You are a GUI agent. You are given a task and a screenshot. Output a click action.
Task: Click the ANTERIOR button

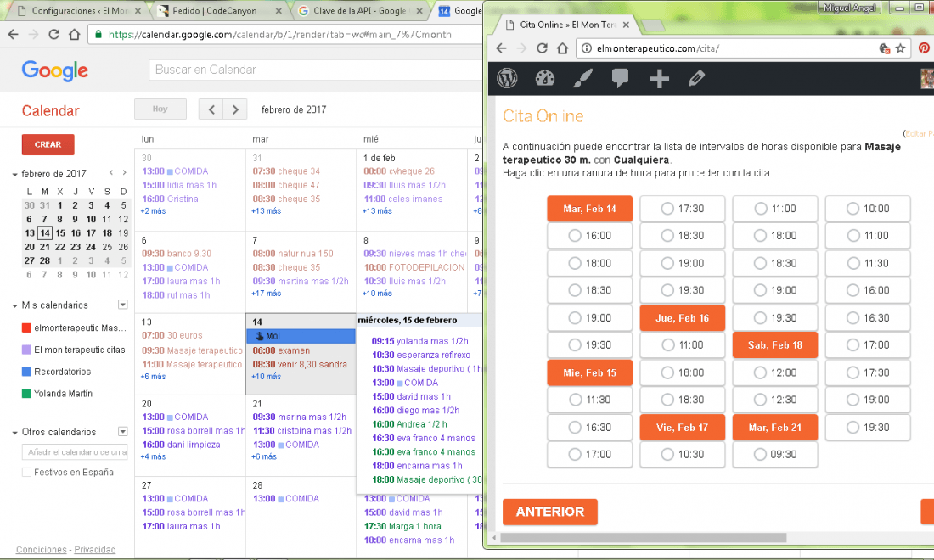point(550,512)
